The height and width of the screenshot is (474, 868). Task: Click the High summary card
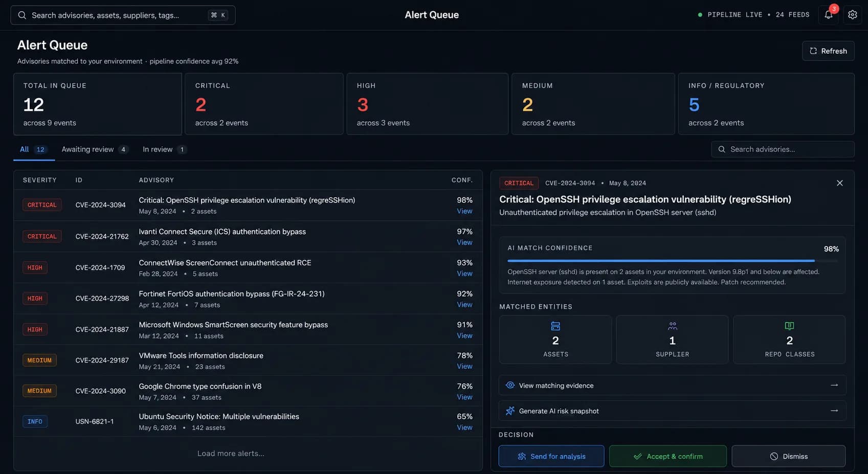click(x=428, y=104)
